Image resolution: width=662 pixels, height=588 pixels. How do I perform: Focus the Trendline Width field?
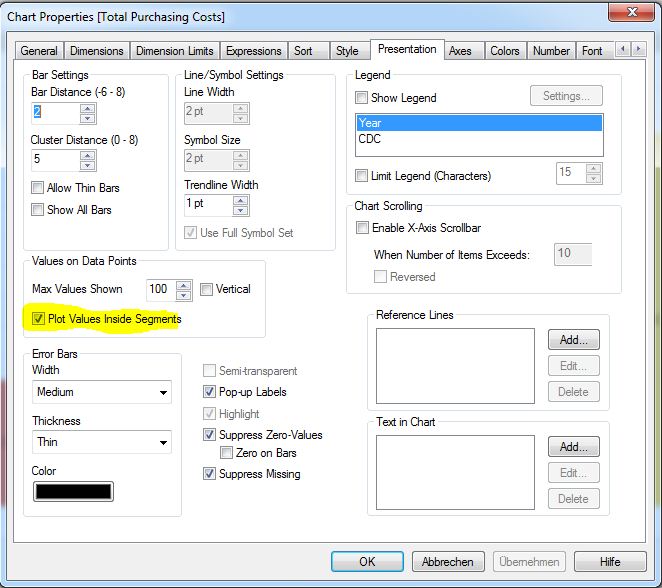pyautogui.click(x=209, y=205)
